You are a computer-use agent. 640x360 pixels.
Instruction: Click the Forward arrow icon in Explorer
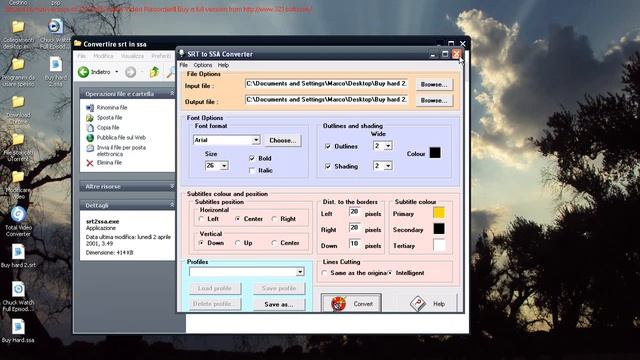pyautogui.click(x=130, y=72)
